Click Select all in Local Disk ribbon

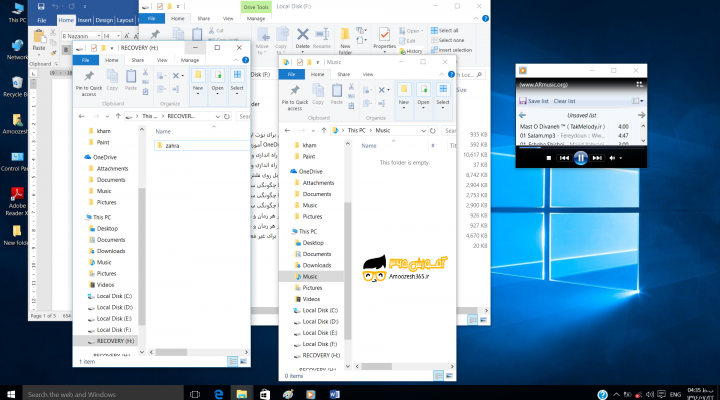(444, 30)
